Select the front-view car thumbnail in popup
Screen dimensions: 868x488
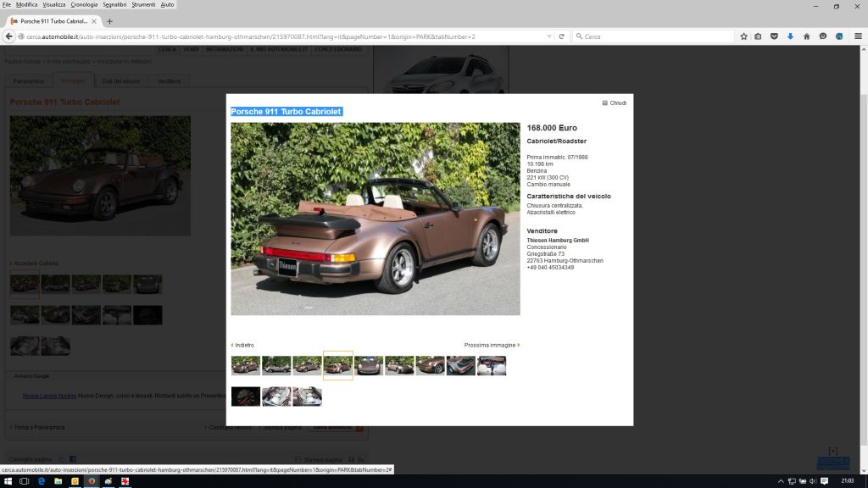[x=369, y=366]
